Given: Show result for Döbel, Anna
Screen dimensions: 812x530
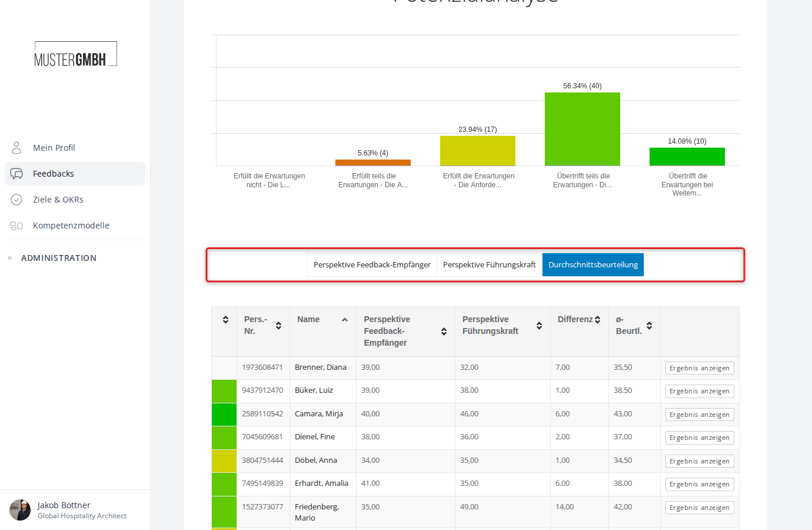Looking at the screenshot, I should [700, 461].
